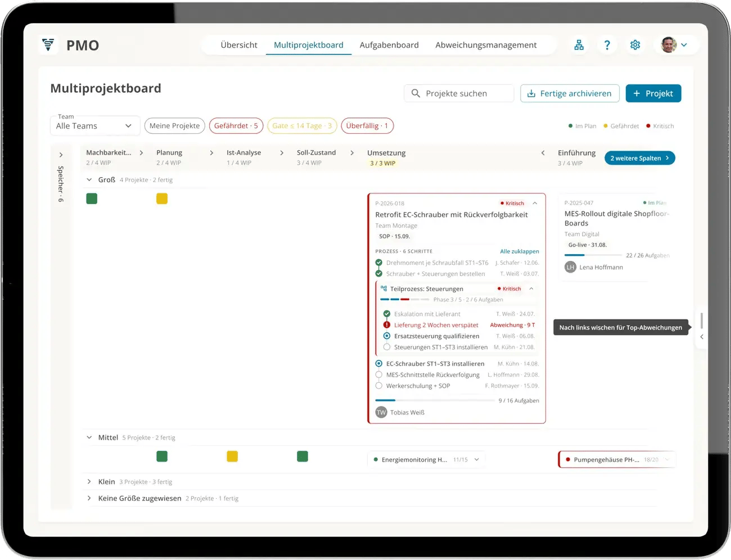Click the PMO logo icon
731x560 pixels.
(x=48, y=44)
